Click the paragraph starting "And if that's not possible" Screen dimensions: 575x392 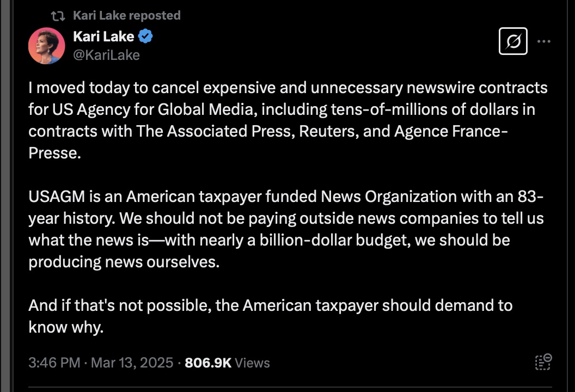coord(270,316)
